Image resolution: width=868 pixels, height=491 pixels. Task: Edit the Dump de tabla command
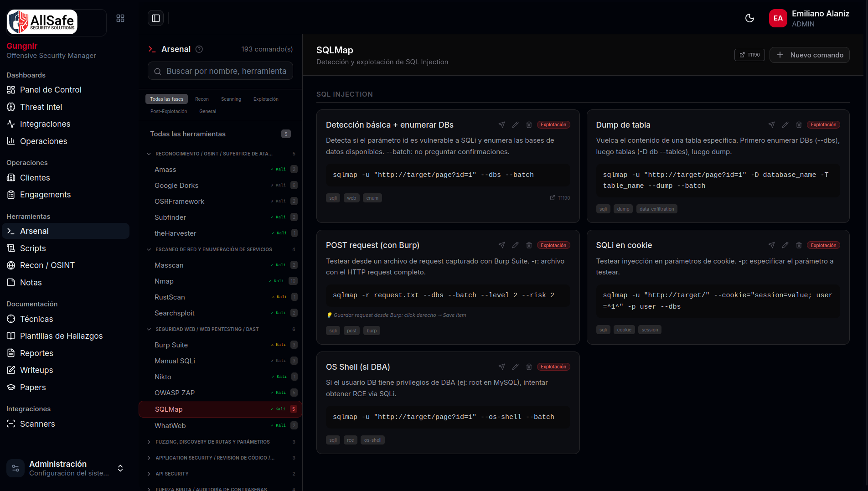click(x=785, y=124)
